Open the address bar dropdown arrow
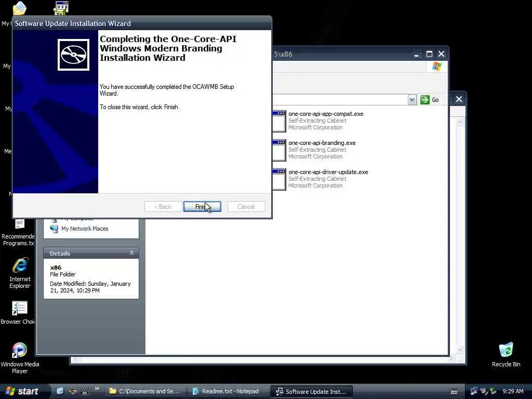 tap(412, 100)
